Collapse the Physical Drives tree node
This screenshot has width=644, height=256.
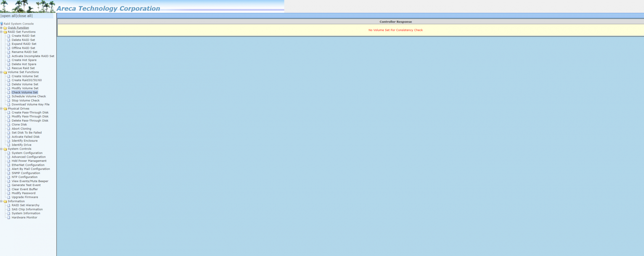coord(1,109)
